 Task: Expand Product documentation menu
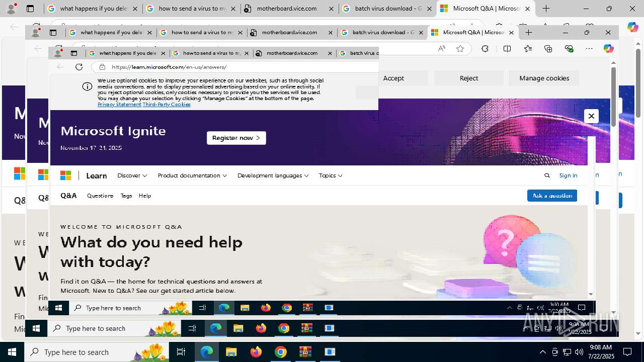(192, 175)
